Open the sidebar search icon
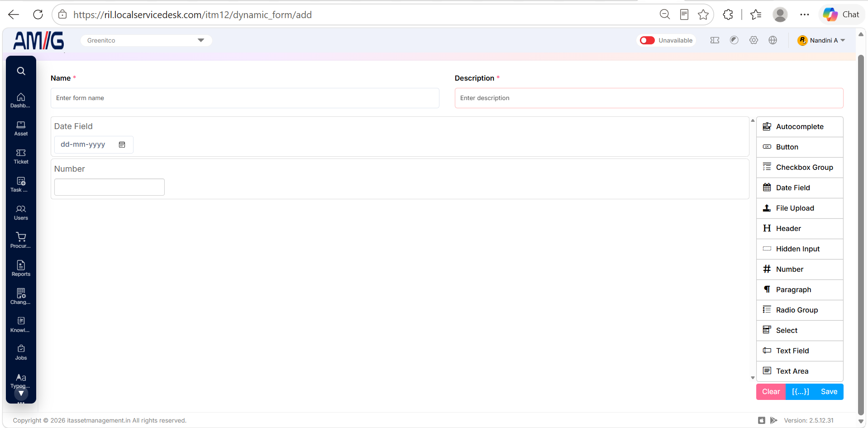 [x=21, y=71]
